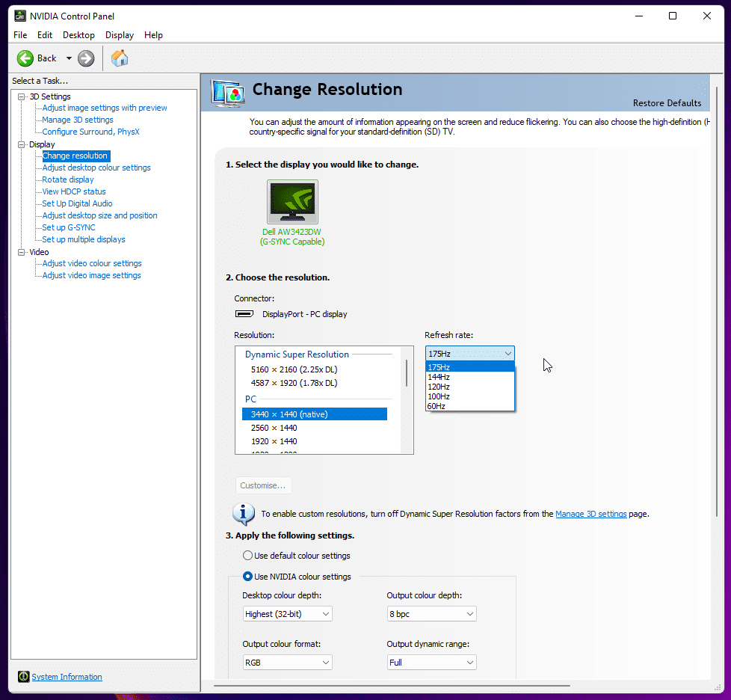Viewport: 731px width, 700px height.
Task: Open the Desktop colour depth dropdown
Action: pyautogui.click(x=287, y=614)
